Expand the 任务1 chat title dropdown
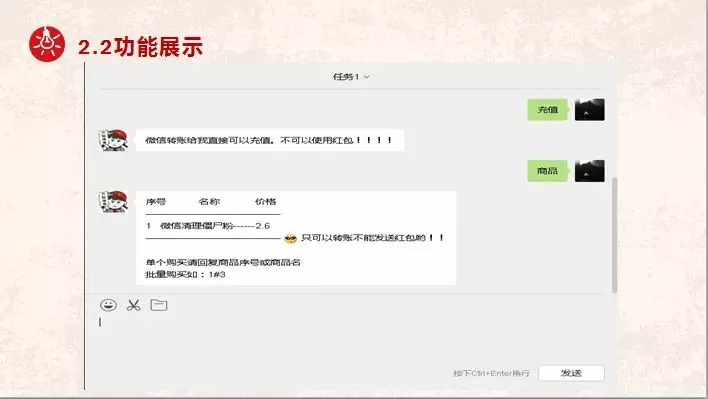Viewport: 708px width, 399px height. (x=351, y=77)
